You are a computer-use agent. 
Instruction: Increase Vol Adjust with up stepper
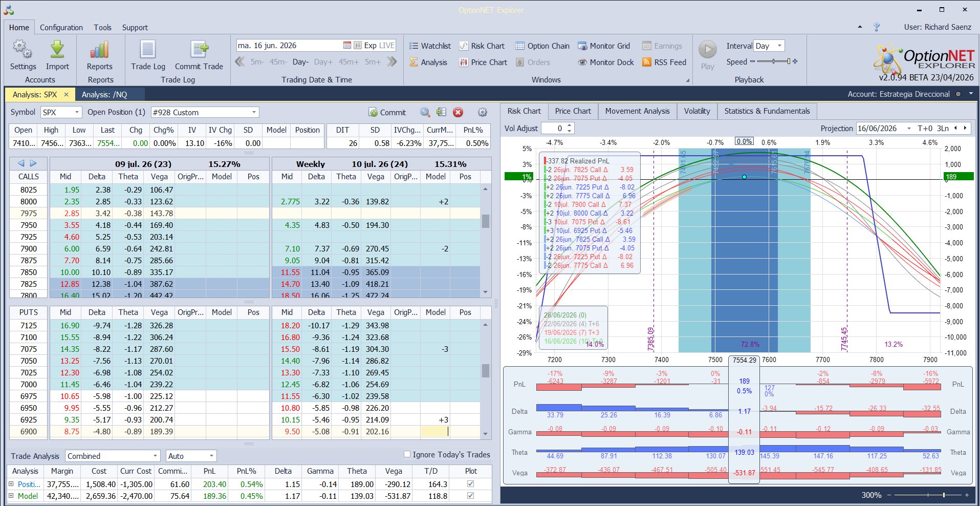click(x=570, y=125)
